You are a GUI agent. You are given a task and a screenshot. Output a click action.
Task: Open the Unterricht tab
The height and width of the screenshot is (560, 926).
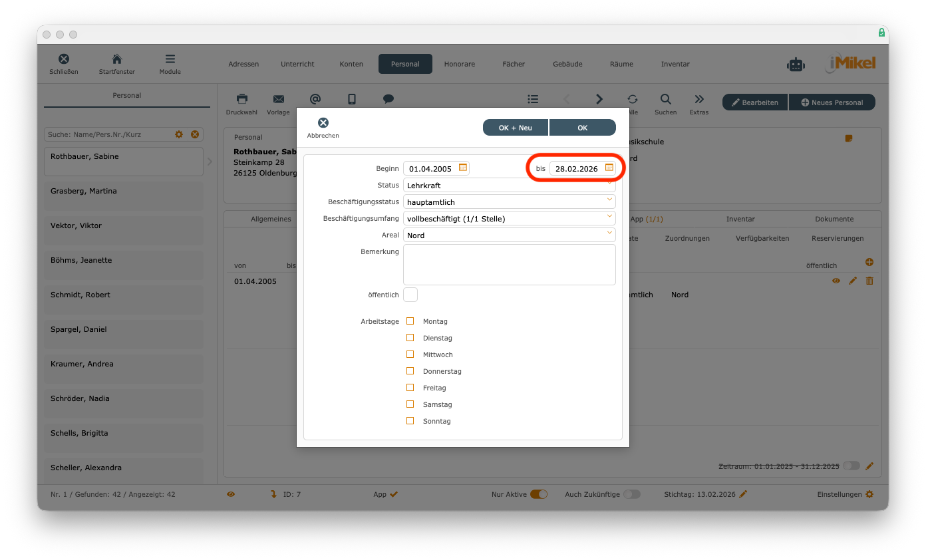(x=297, y=64)
